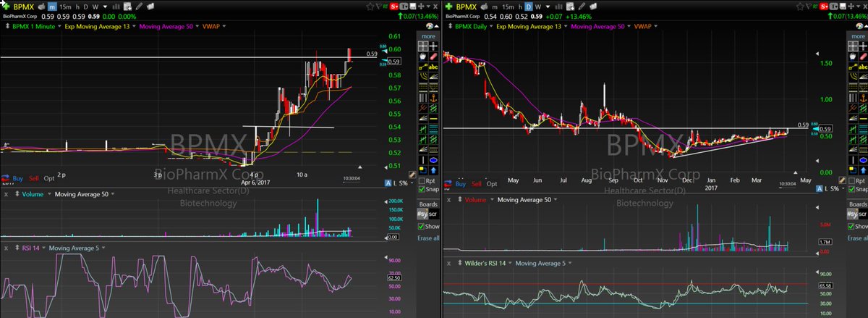Toggle Show checkbox on right chart
This screenshot has width=868, height=318.
click(852, 226)
